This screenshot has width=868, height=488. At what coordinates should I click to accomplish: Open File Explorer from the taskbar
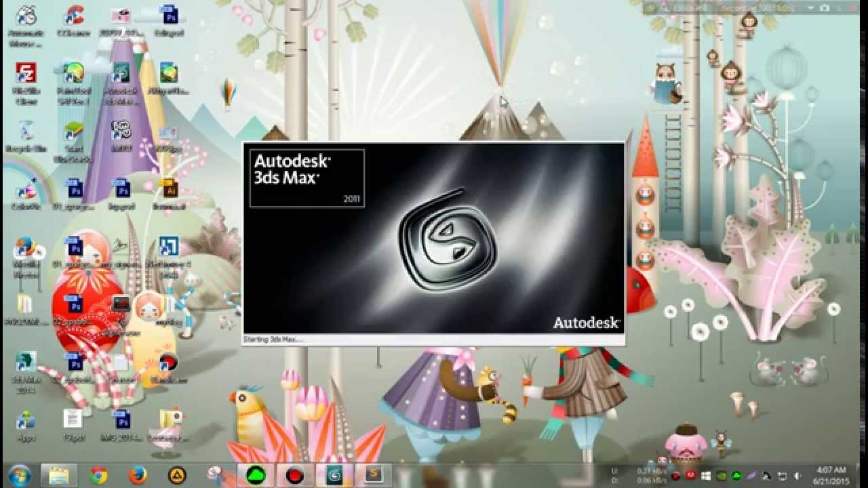(x=59, y=474)
